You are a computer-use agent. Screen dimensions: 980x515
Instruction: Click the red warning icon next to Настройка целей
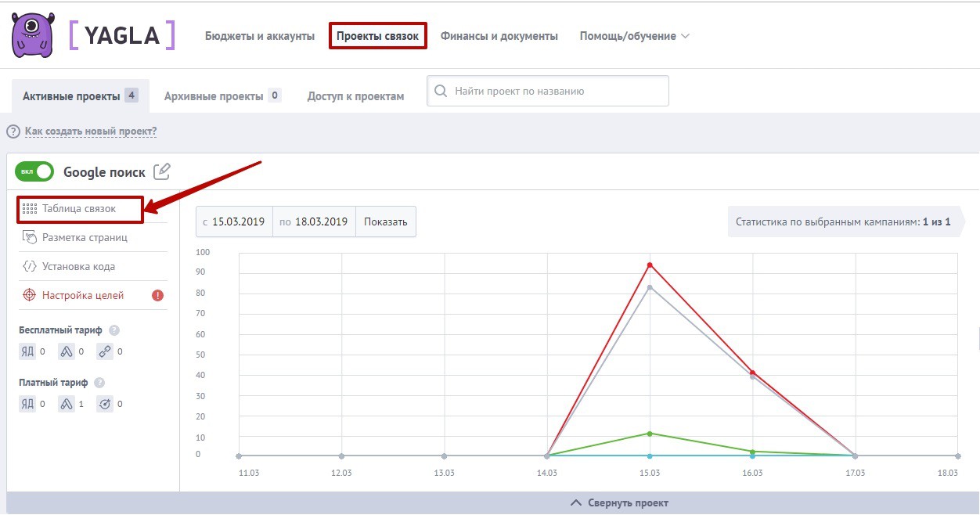[x=157, y=296]
